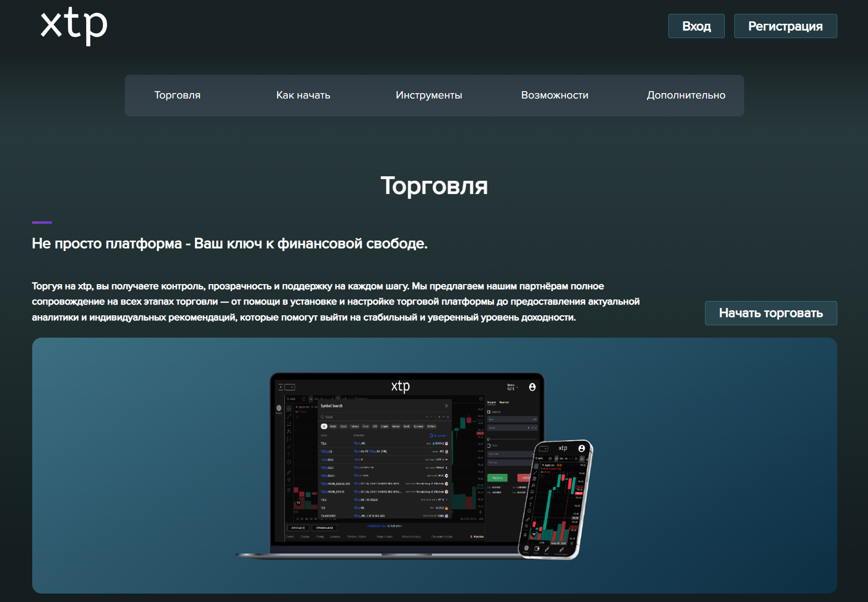Open the top-left dropdown on phone screen

[543, 449]
